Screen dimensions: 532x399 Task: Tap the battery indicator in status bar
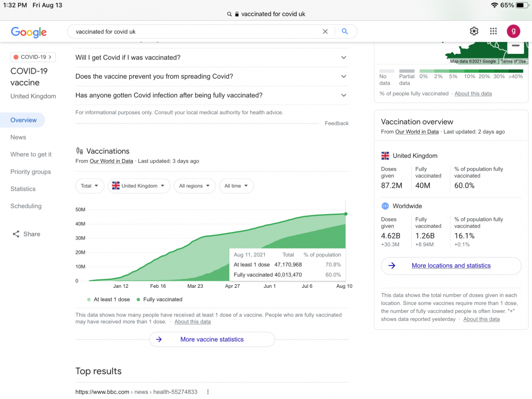(x=522, y=5)
